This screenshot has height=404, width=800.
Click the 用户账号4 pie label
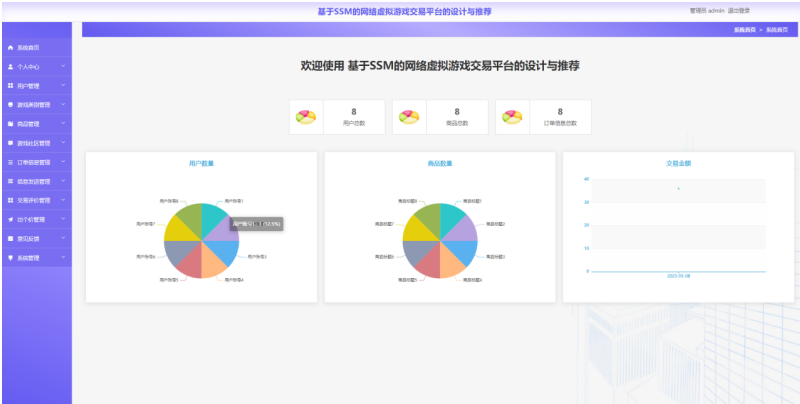click(235, 280)
